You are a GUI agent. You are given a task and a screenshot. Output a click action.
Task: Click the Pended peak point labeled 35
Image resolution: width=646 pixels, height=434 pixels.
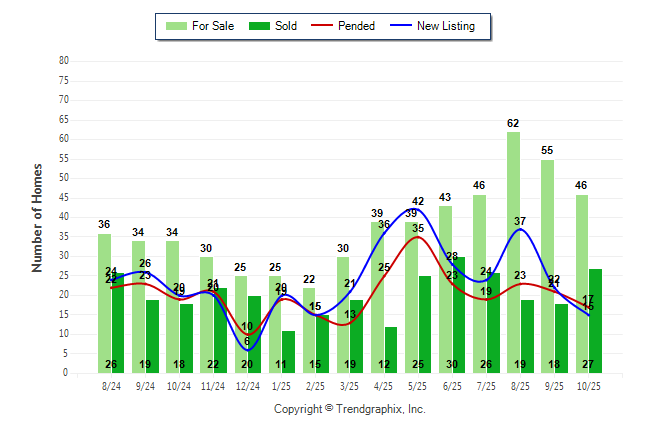pos(418,237)
